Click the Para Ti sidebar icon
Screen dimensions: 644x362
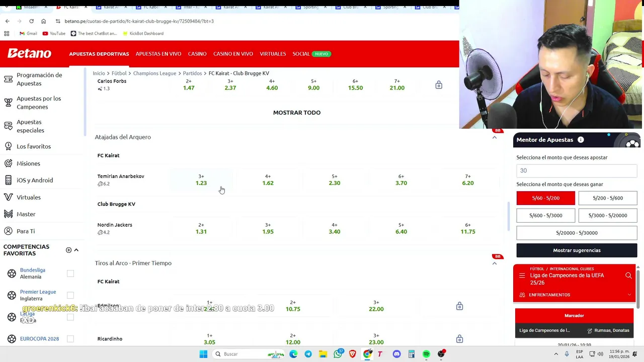point(8,231)
